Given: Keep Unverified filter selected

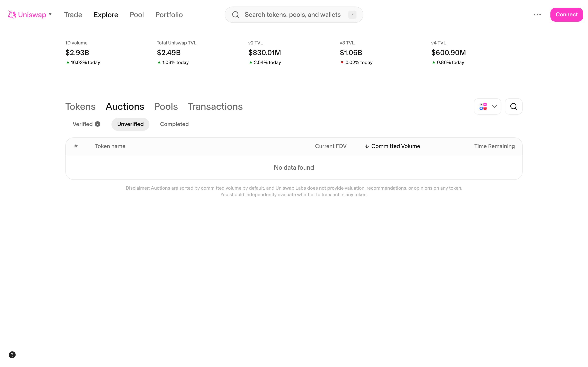Looking at the screenshot, I should click(130, 124).
